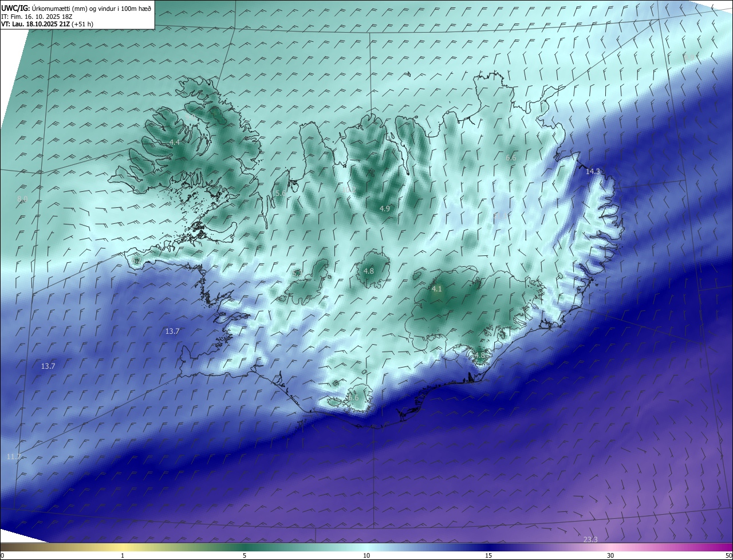Click the 'UWC/IG:' source label
The width and height of the screenshot is (733, 560).
click(x=15, y=8)
